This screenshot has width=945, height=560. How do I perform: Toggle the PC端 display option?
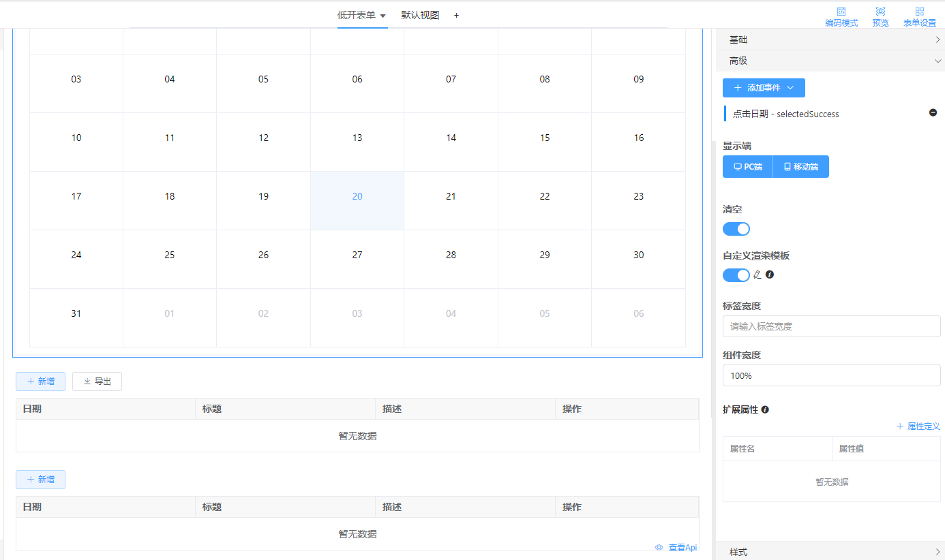(747, 167)
